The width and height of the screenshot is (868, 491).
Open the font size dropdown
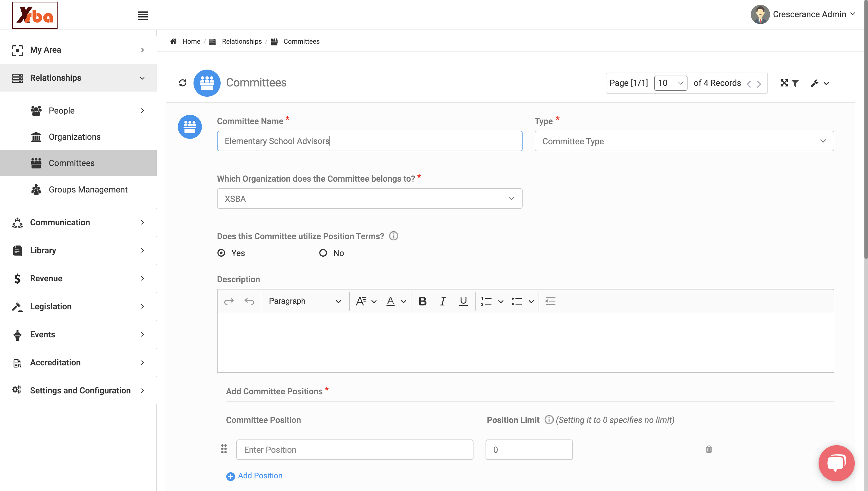pyautogui.click(x=366, y=301)
